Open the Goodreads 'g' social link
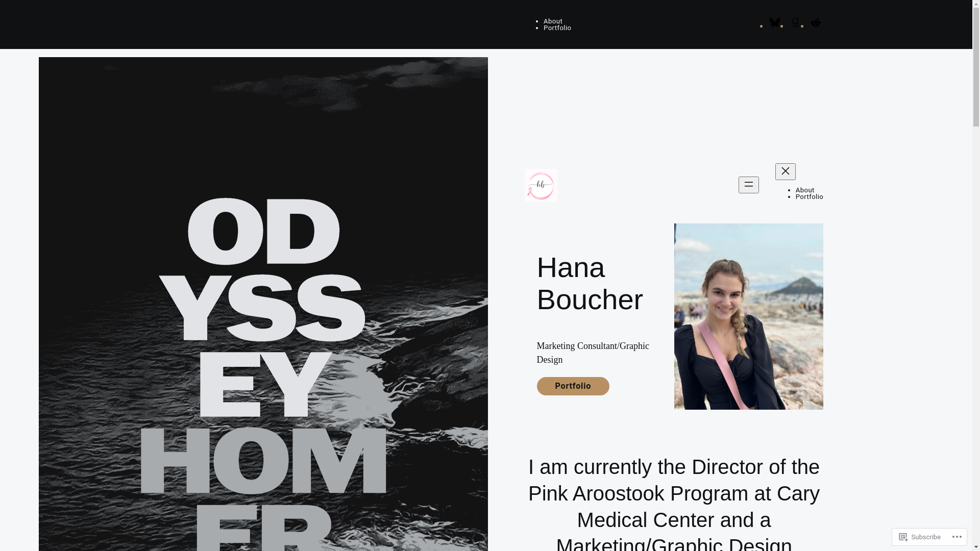The height and width of the screenshot is (551, 980). coord(795,22)
